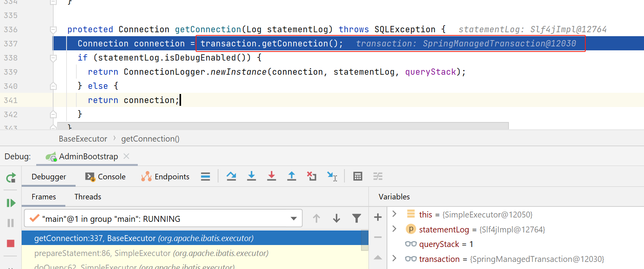Expand the statementLog variable node
This screenshot has height=269, width=644.
coord(394,229)
